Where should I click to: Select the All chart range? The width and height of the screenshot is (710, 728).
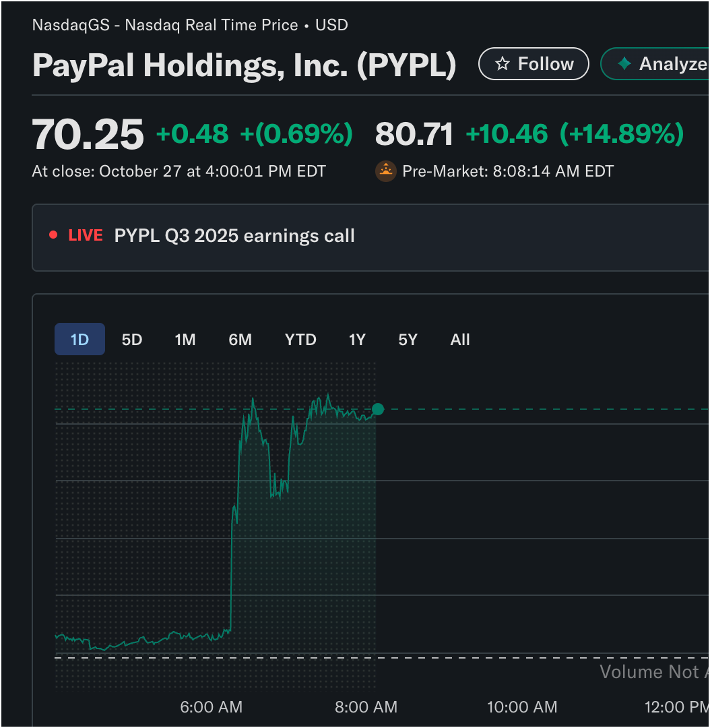point(460,339)
